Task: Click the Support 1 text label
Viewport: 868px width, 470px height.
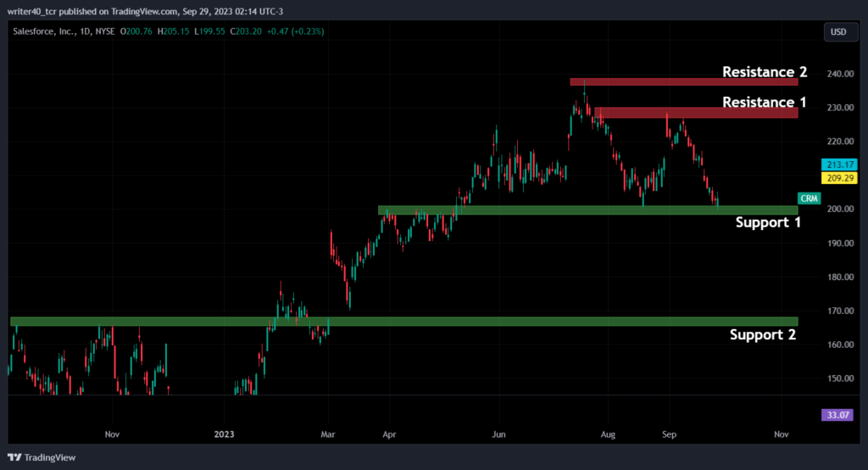Action: tap(768, 223)
